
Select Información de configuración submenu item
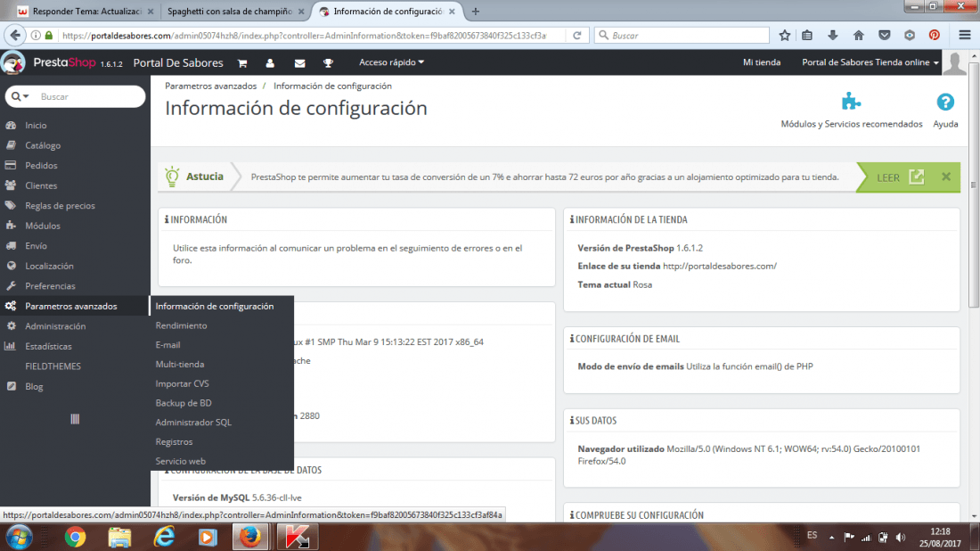click(x=215, y=307)
